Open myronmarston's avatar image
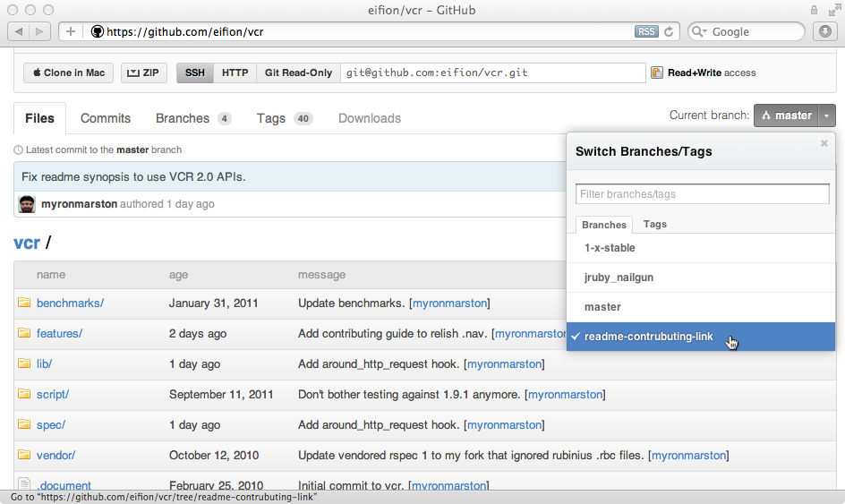 27,204
